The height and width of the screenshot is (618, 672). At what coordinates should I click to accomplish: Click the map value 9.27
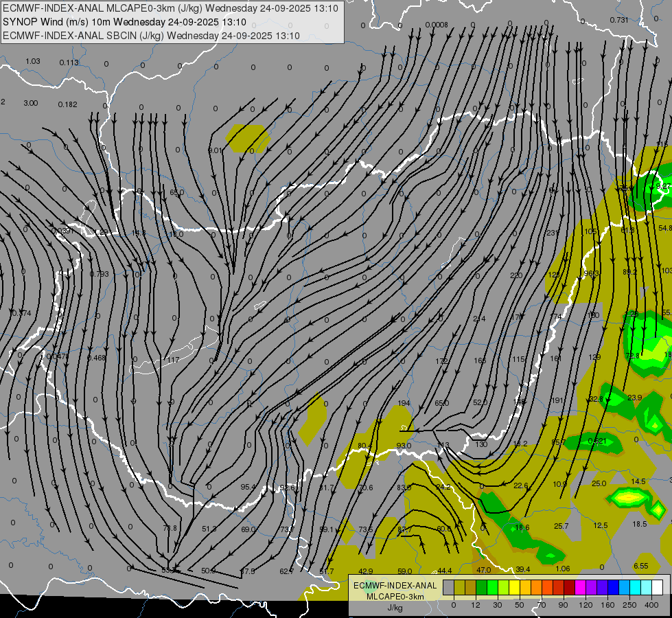(664, 186)
